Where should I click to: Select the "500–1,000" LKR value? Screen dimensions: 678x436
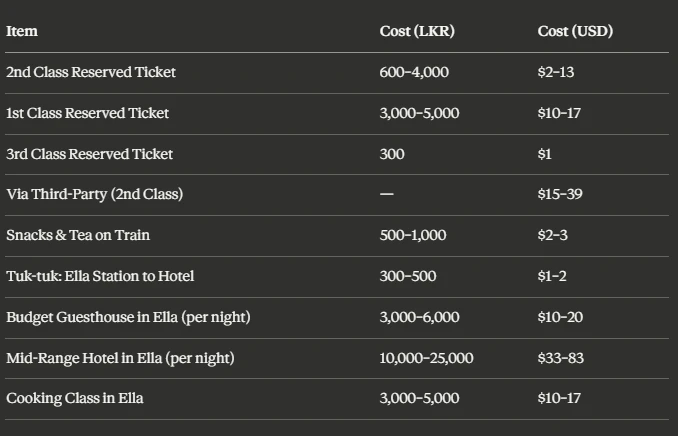click(x=413, y=235)
